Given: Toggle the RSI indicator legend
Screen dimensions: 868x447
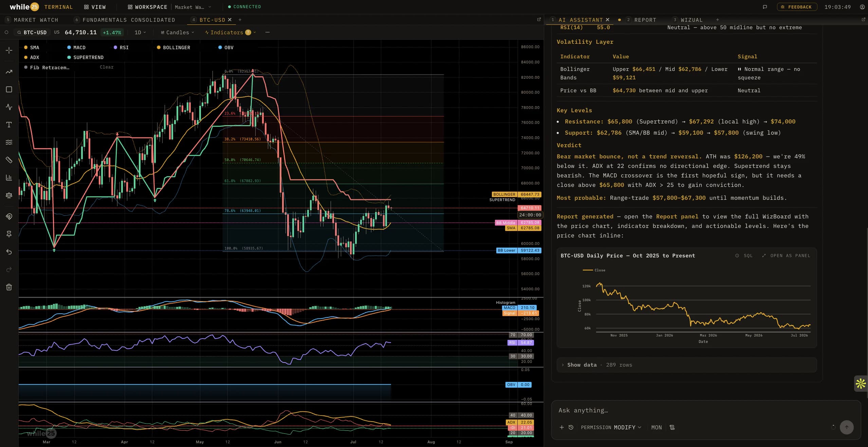Looking at the screenshot, I should pos(121,47).
